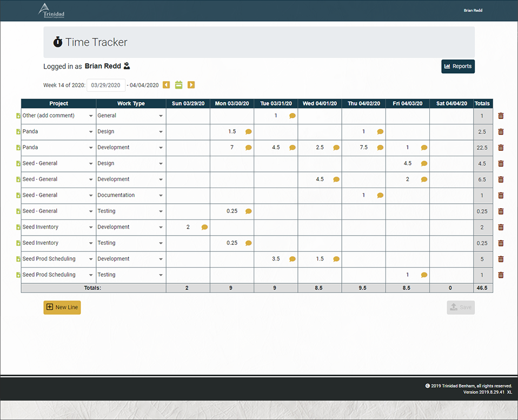
Task: Click the week start date field
Action: tap(106, 85)
